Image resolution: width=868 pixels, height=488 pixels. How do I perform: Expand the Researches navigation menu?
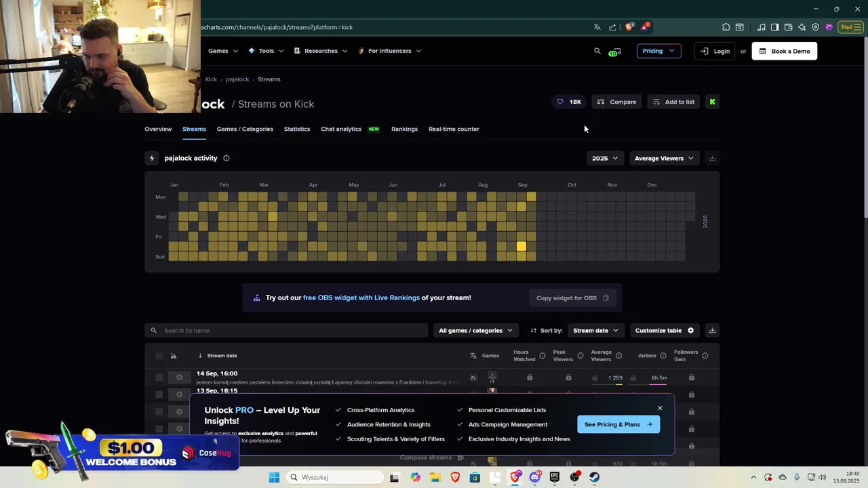tap(321, 51)
